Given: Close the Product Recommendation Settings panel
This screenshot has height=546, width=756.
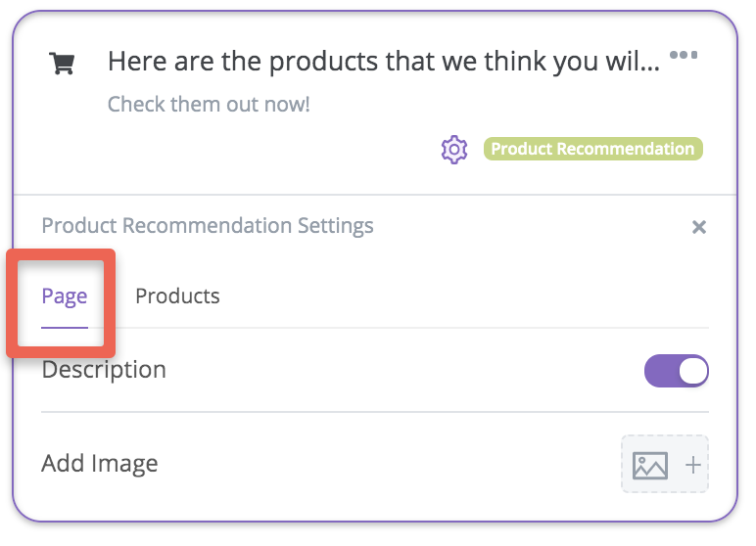Looking at the screenshot, I should [698, 226].
